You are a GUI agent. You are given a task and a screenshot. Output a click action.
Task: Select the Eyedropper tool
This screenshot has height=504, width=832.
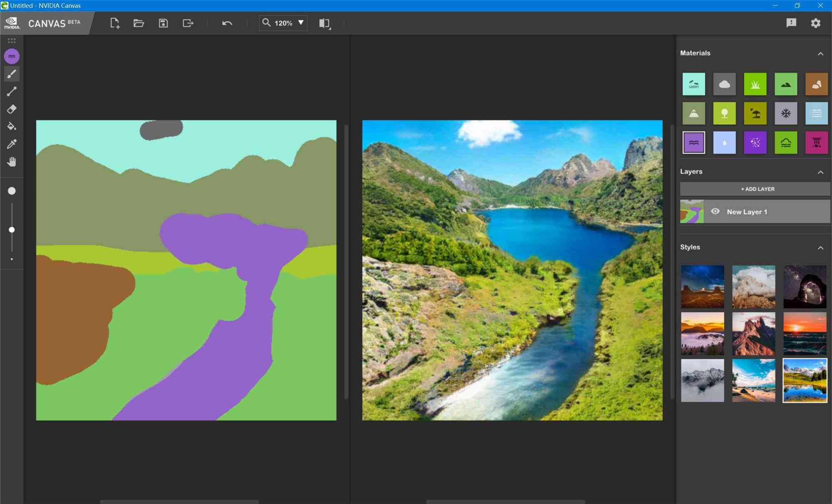click(11, 144)
